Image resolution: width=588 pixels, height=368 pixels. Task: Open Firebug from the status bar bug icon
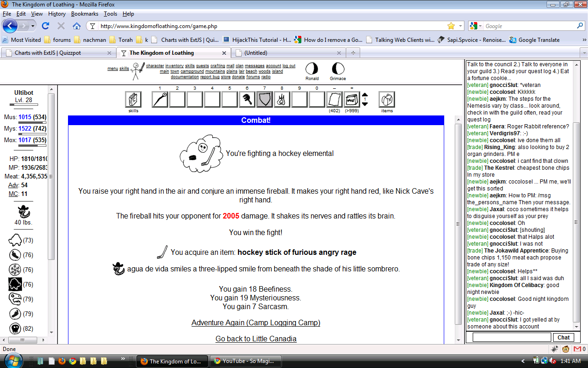tap(554, 349)
